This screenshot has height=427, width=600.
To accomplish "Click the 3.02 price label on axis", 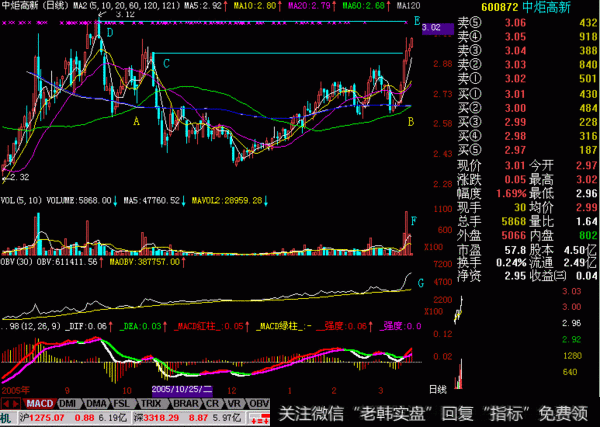I will [x=432, y=28].
